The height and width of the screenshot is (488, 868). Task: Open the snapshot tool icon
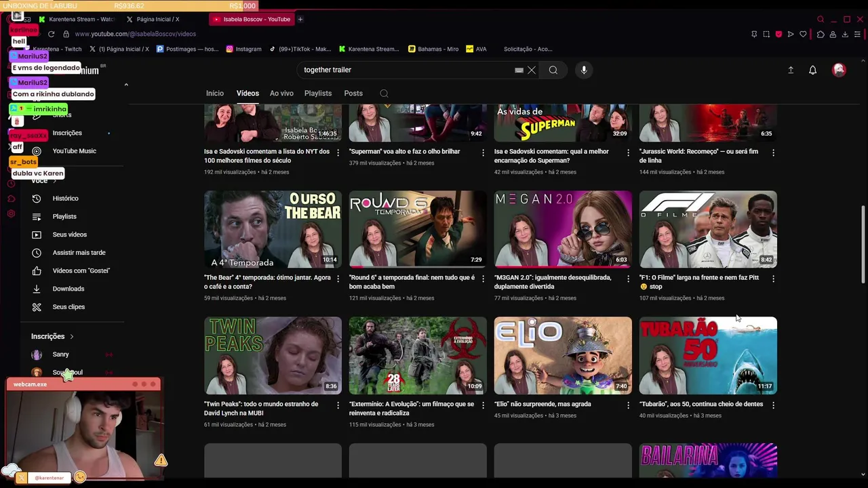click(766, 34)
